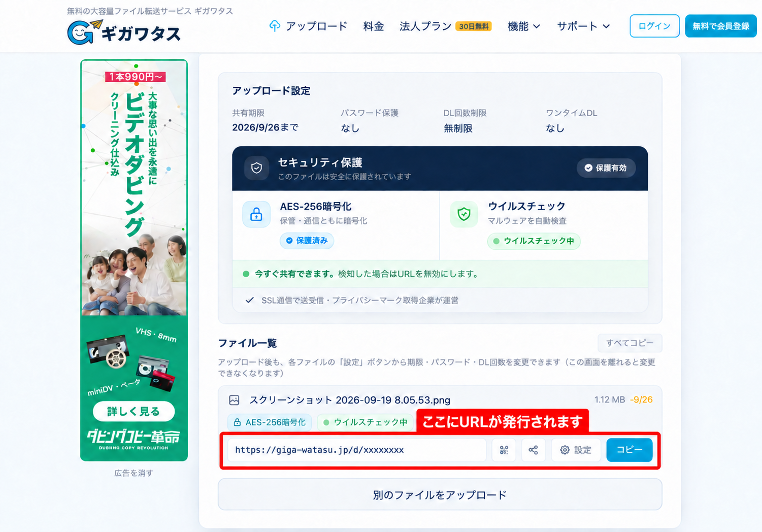Click the ウイルスチェック shield icon
Viewport: 762px width, 532px height.
[x=464, y=214]
